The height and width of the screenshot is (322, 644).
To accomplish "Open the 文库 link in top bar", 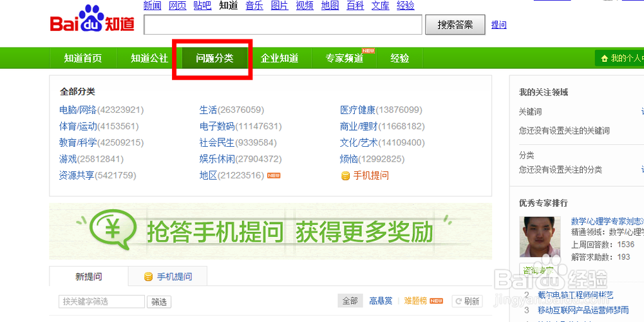I will click(381, 6).
